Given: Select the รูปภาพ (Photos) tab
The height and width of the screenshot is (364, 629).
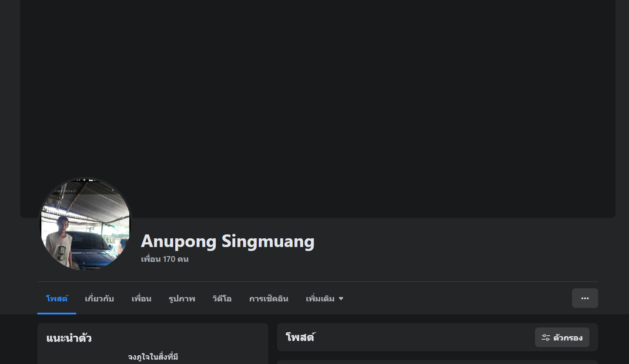Looking at the screenshot, I should pyautogui.click(x=182, y=299).
